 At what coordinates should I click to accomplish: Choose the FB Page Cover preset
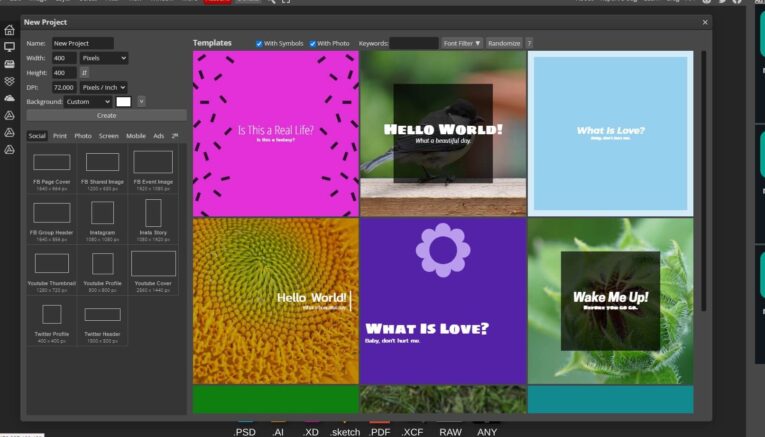coord(52,171)
